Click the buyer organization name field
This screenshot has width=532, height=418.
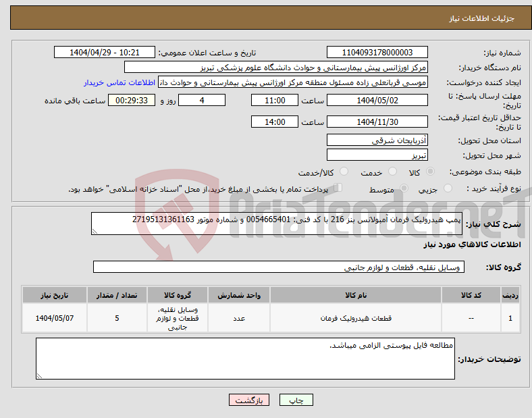point(276,67)
